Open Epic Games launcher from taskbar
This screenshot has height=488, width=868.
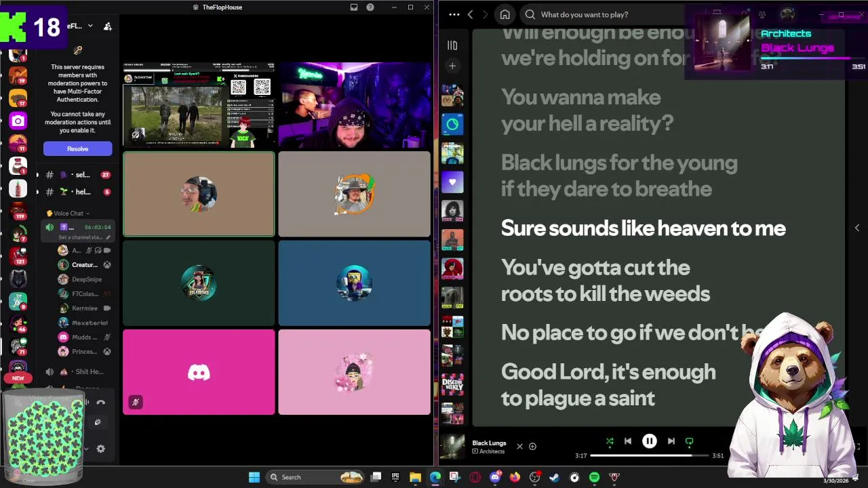395,477
